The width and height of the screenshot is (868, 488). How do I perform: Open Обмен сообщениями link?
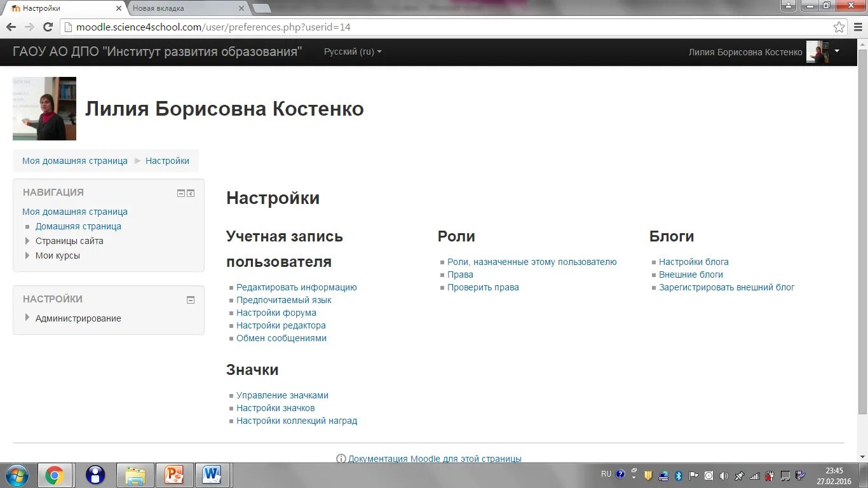pyautogui.click(x=281, y=338)
